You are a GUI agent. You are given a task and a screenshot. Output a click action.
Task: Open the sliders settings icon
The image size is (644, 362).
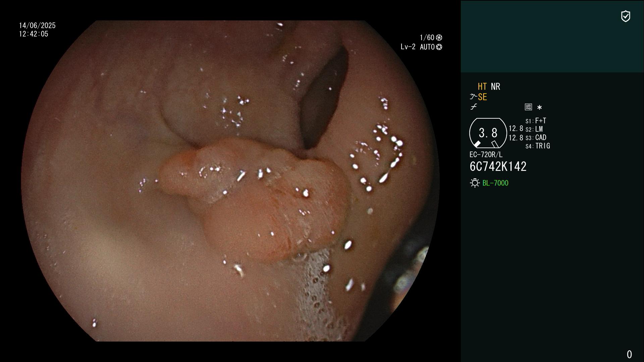[528, 107]
